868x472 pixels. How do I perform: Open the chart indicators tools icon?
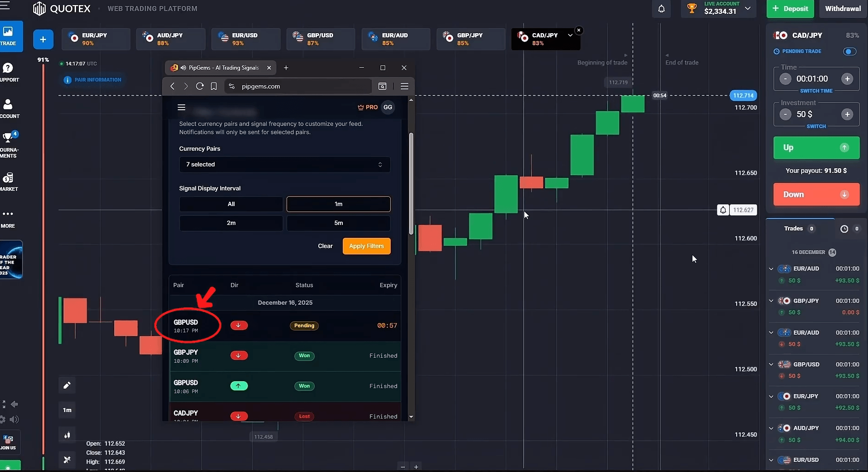(67, 460)
